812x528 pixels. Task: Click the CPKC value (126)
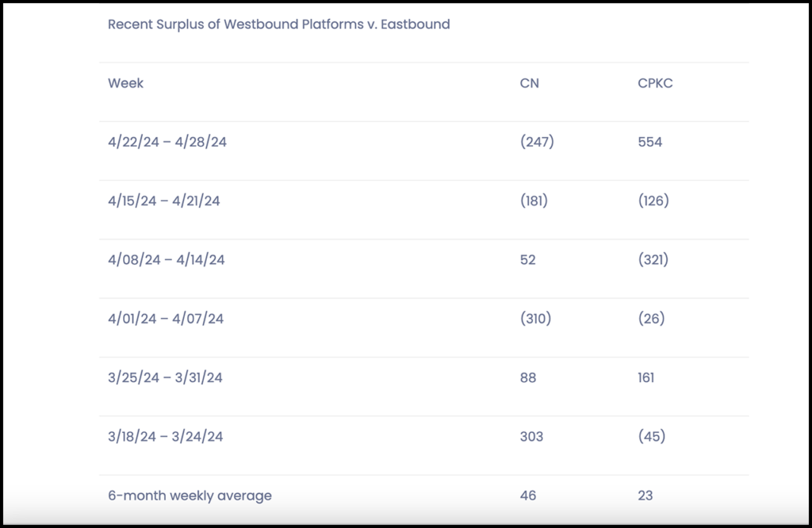pyautogui.click(x=653, y=201)
